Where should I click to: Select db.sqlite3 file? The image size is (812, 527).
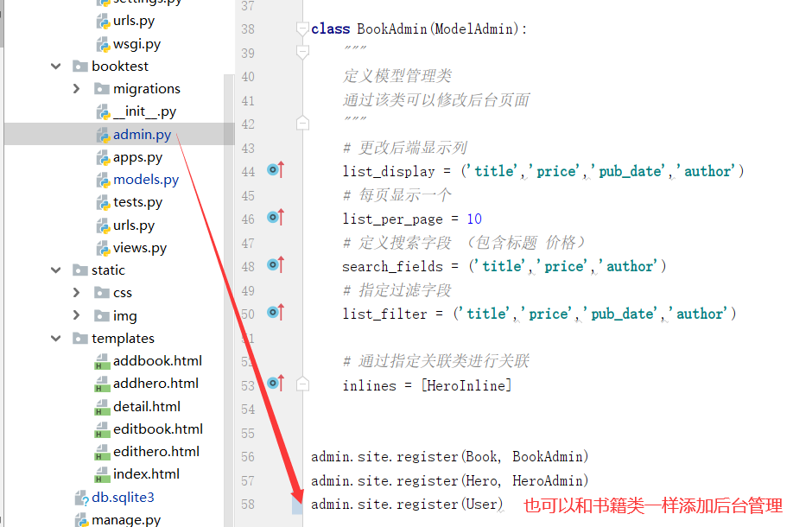click(x=123, y=498)
